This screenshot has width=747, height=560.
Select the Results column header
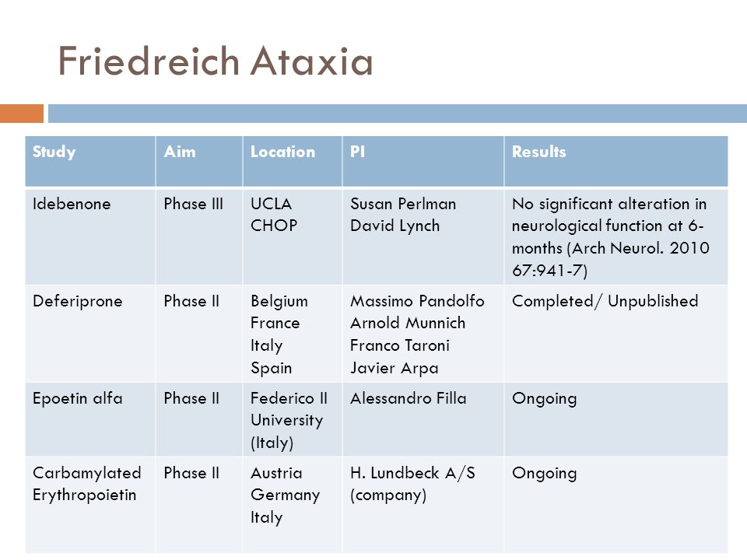(616, 161)
